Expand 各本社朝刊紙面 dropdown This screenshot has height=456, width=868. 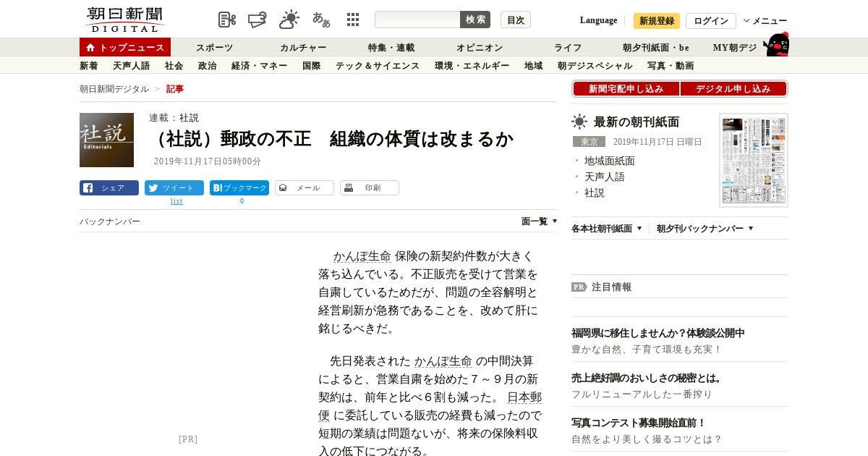[607, 229]
